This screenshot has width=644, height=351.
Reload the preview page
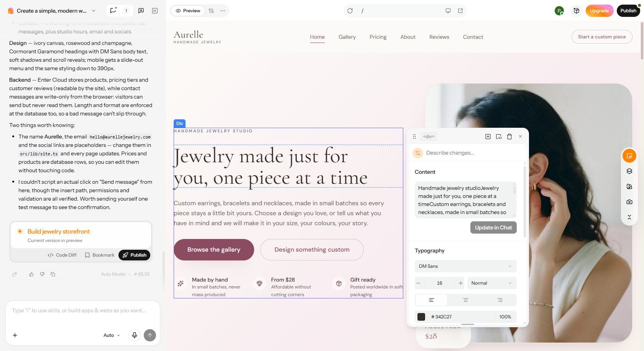tap(350, 11)
